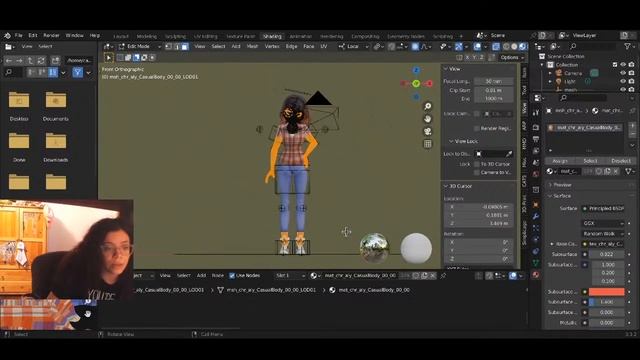Open Tool properties tab with wrench-screwdriver icon
This screenshot has width=640, height=360.
pos(536,112)
